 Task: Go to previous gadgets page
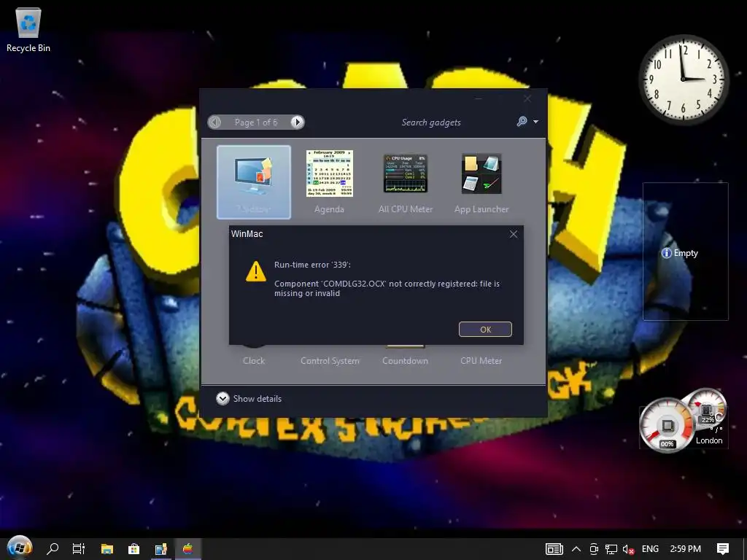point(215,122)
